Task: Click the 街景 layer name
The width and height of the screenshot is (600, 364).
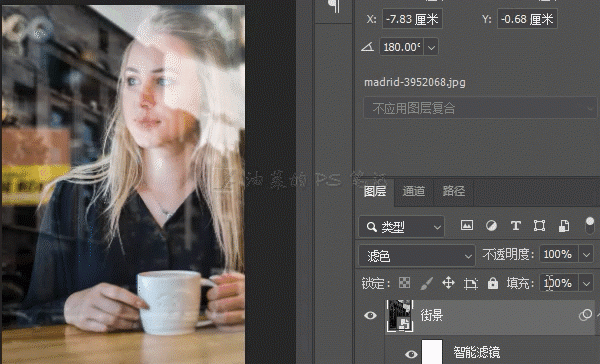Action: pyautogui.click(x=432, y=315)
